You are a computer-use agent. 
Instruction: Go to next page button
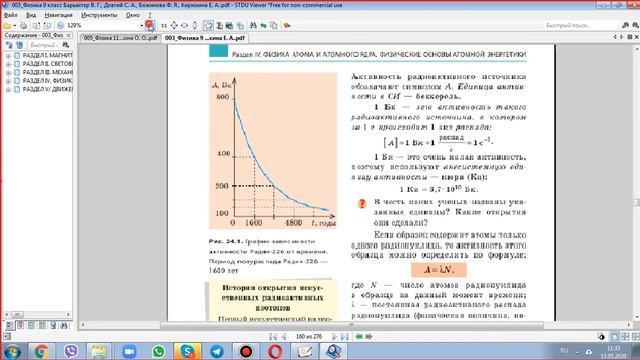tap(334, 337)
